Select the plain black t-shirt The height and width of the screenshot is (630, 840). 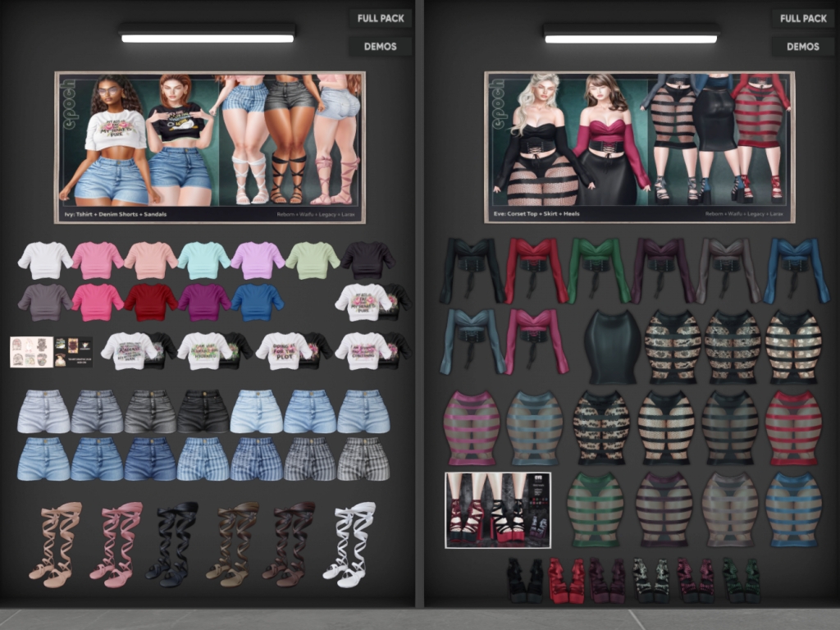[368, 260]
